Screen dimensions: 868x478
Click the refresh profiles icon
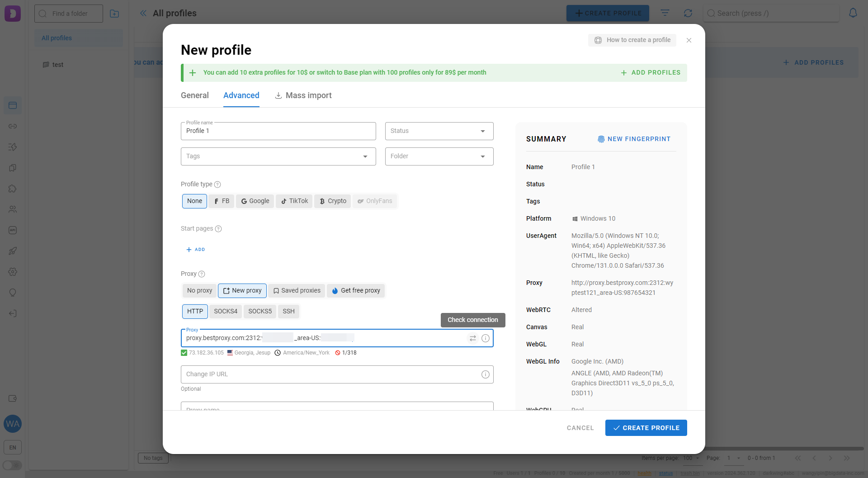click(688, 13)
